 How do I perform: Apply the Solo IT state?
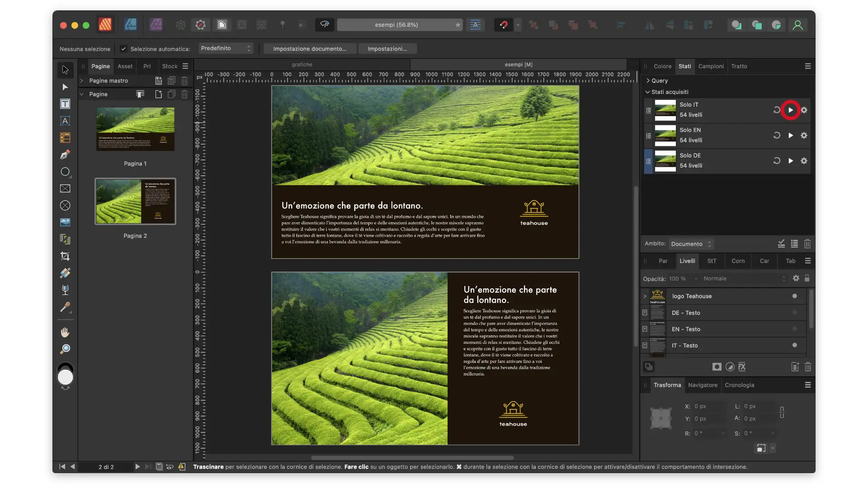790,110
